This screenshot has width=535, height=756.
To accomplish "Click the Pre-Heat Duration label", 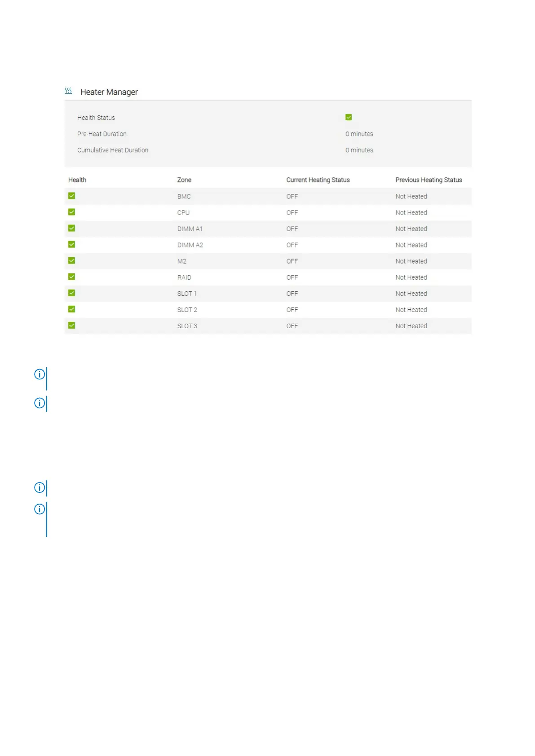I will coord(102,134).
